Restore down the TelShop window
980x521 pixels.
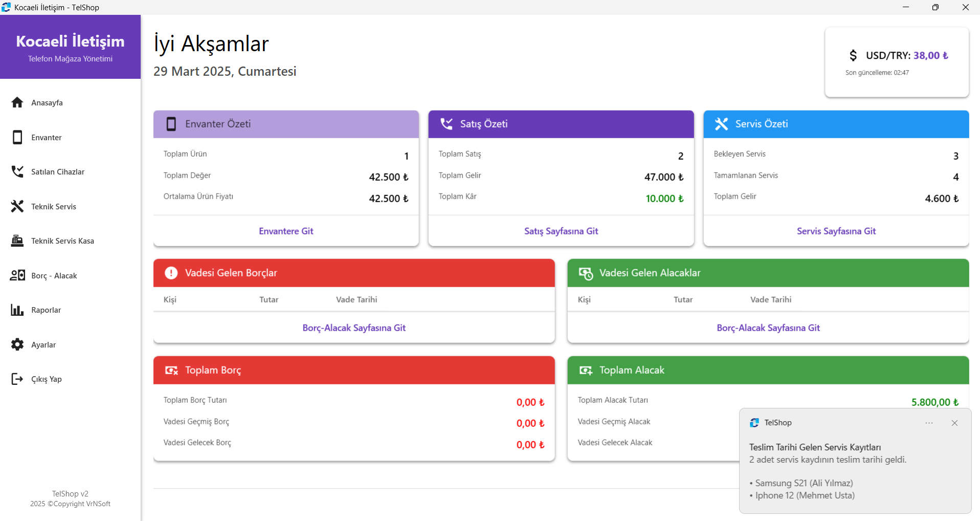pyautogui.click(x=936, y=7)
